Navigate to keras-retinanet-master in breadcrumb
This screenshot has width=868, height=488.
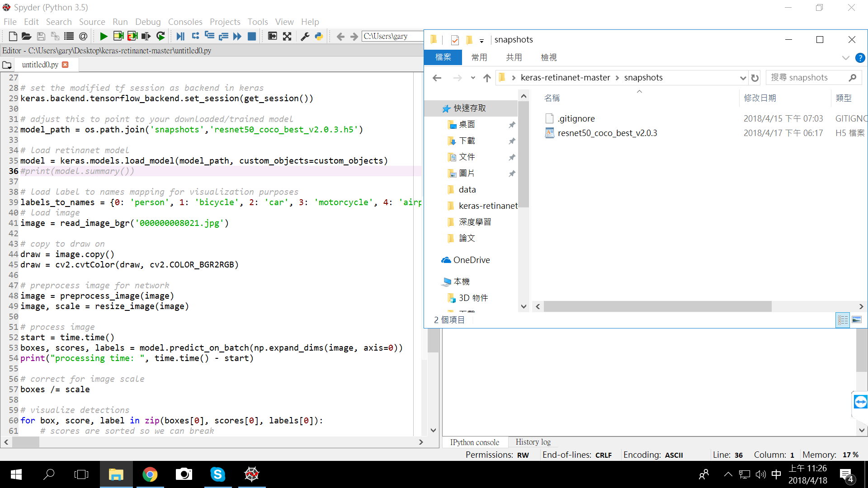point(565,77)
